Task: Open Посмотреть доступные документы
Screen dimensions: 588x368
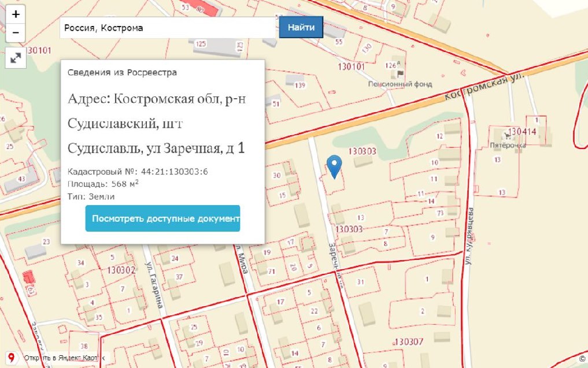Action: click(162, 219)
